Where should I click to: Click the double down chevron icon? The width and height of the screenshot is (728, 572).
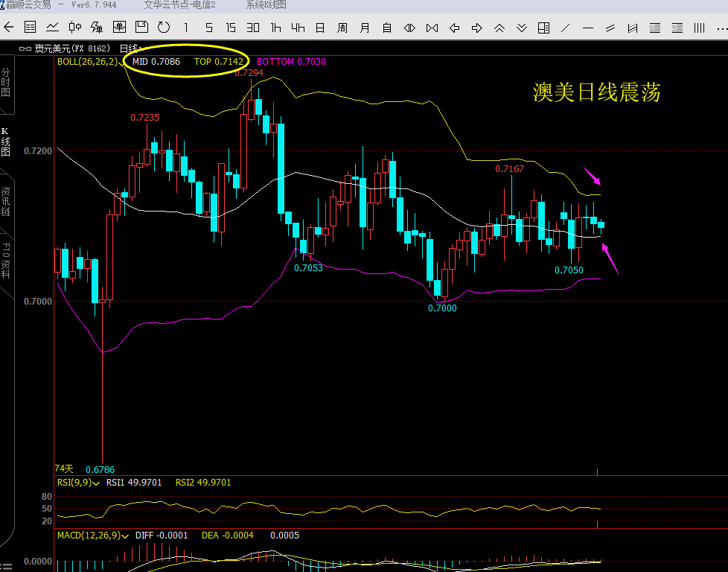pos(521,28)
